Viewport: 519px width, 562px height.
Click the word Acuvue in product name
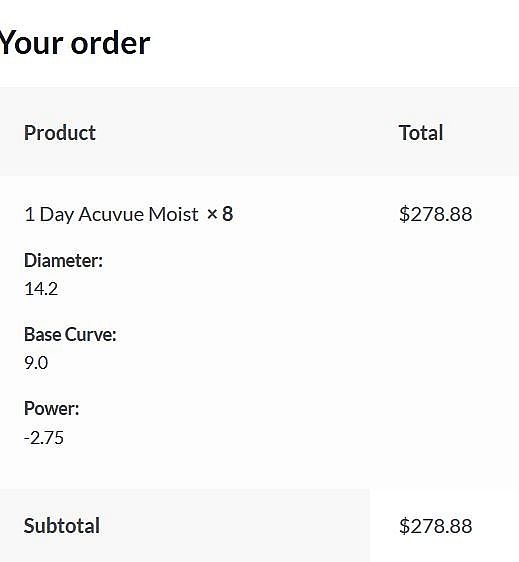tap(111, 214)
